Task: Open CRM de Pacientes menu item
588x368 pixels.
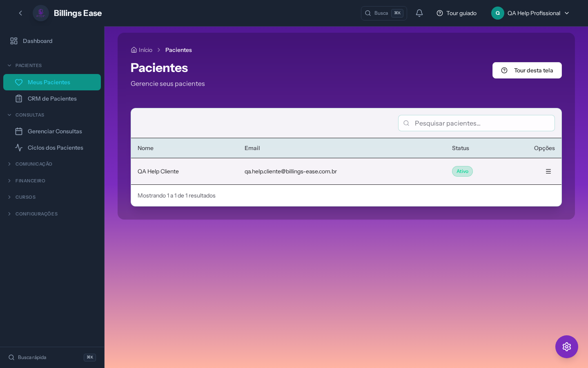Action: tap(52, 99)
